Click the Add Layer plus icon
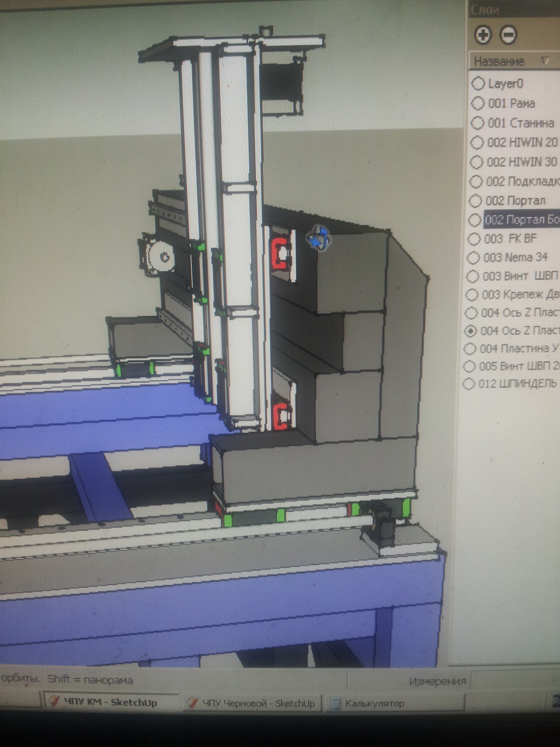Image resolution: width=560 pixels, height=747 pixels. [483, 35]
